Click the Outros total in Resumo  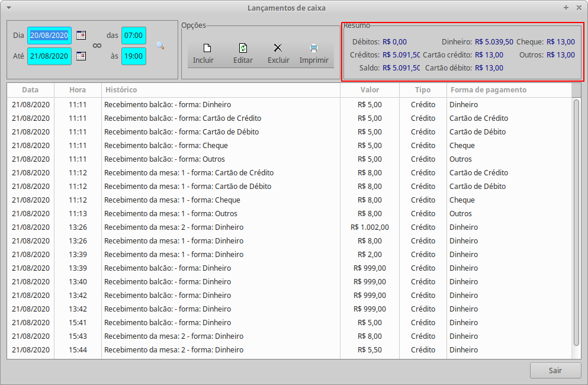tap(561, 55)
